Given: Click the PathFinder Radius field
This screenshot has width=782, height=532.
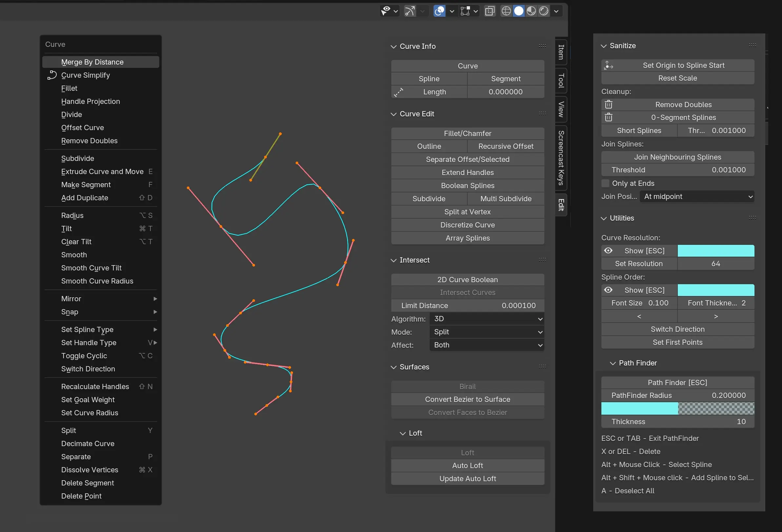Looking at the screenshot, I should coord(677,395).
